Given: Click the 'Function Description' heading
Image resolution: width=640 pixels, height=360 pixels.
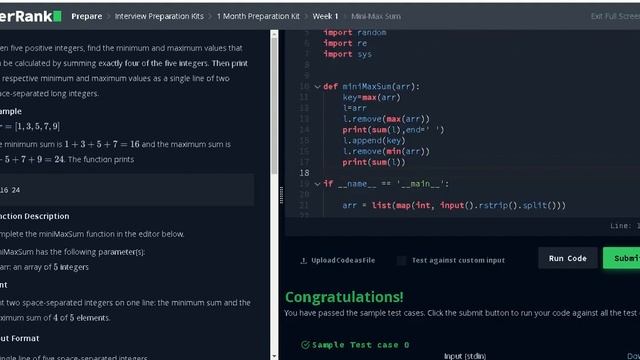Looking at the screenshot, I should click(x=35, y=216).
